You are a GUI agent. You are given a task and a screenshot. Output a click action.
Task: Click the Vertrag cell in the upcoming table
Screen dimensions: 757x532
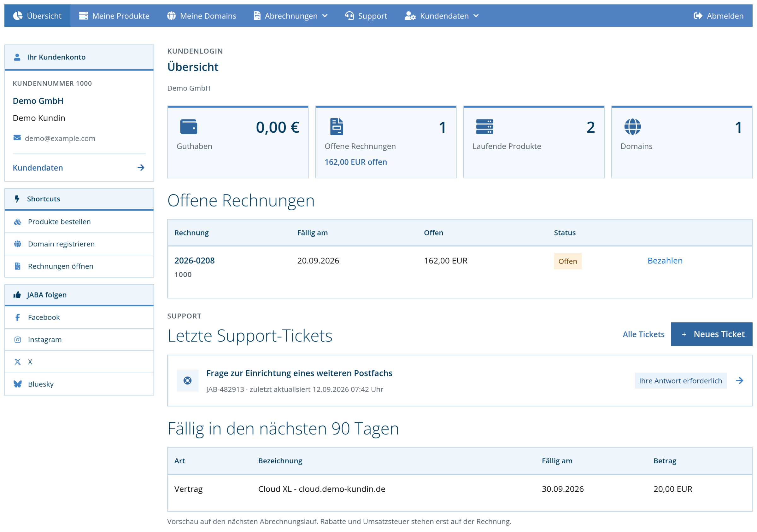tap(189, 489)
